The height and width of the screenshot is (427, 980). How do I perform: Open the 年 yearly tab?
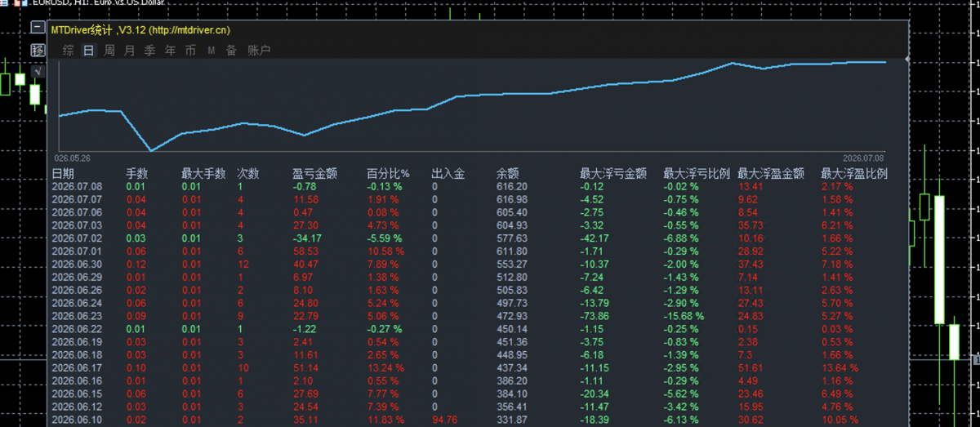coord(170,51)
